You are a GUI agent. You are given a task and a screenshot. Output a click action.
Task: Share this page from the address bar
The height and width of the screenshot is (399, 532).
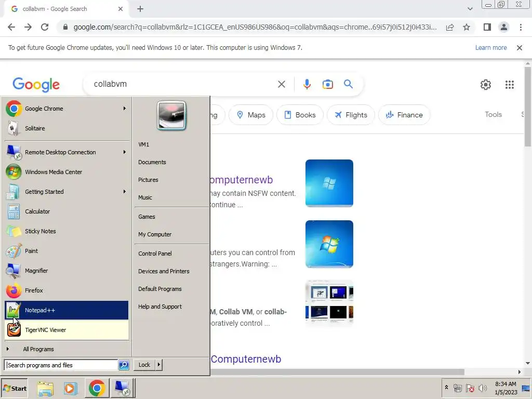coord(450,27)
